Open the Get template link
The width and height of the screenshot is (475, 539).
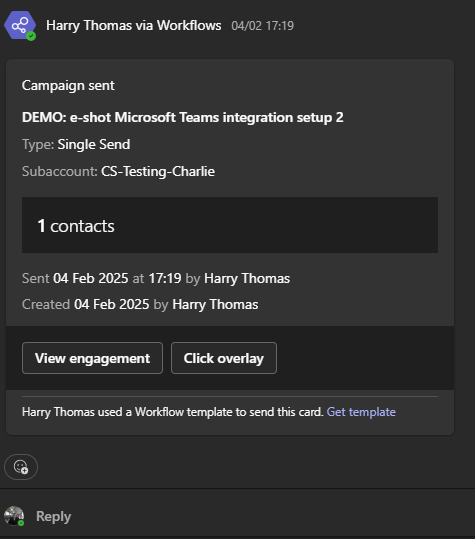361,412
